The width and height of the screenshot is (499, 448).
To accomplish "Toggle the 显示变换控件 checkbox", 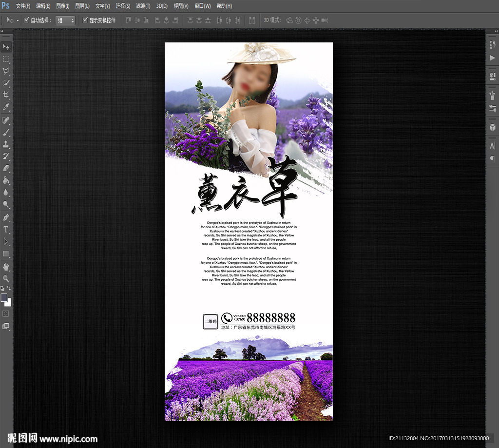I will click(x=85, y=20).
